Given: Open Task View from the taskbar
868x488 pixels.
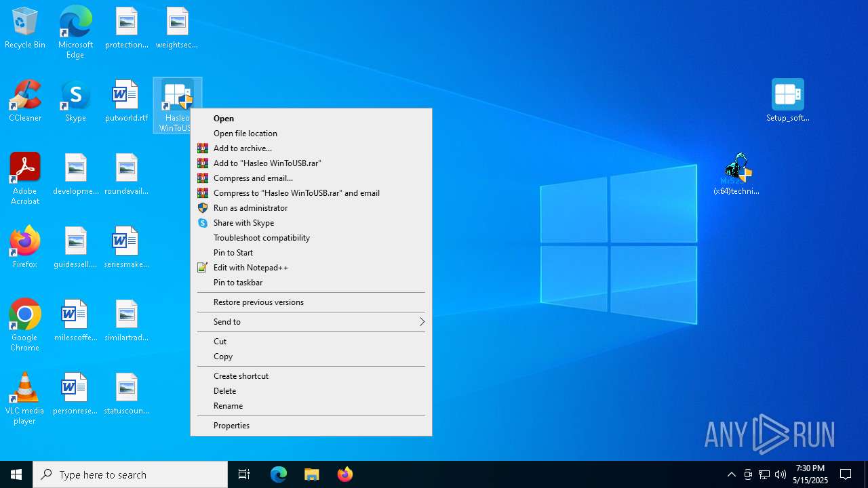Looking at the screenshot, I should [x=244, y=474].
